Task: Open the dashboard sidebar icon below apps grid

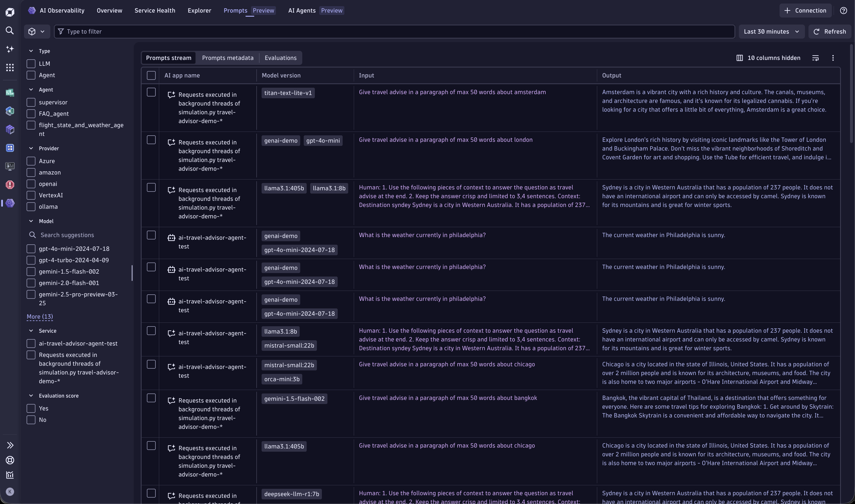Action: (10, 93)
